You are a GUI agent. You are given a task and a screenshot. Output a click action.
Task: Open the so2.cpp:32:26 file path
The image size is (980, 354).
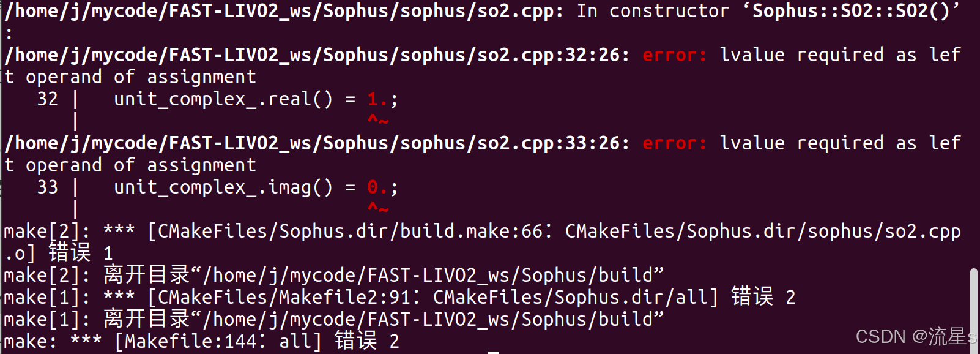coord(316,55)
